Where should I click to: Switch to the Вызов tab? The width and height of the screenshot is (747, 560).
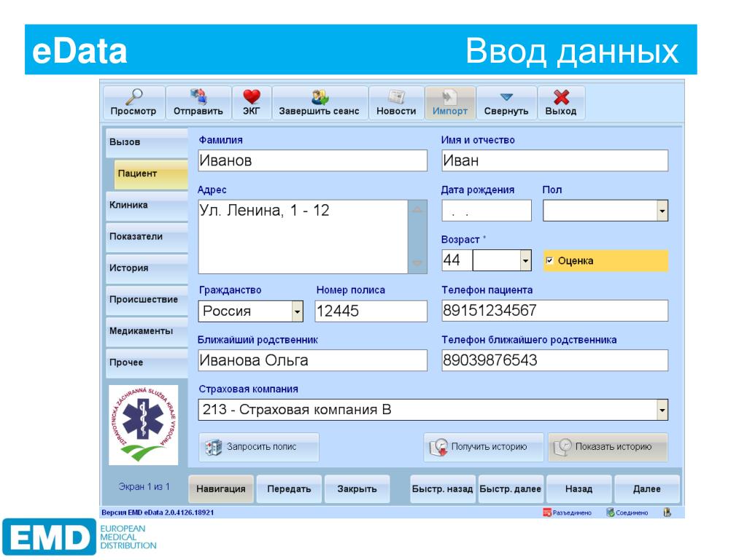pyautogui.click(x=147, y=142)
